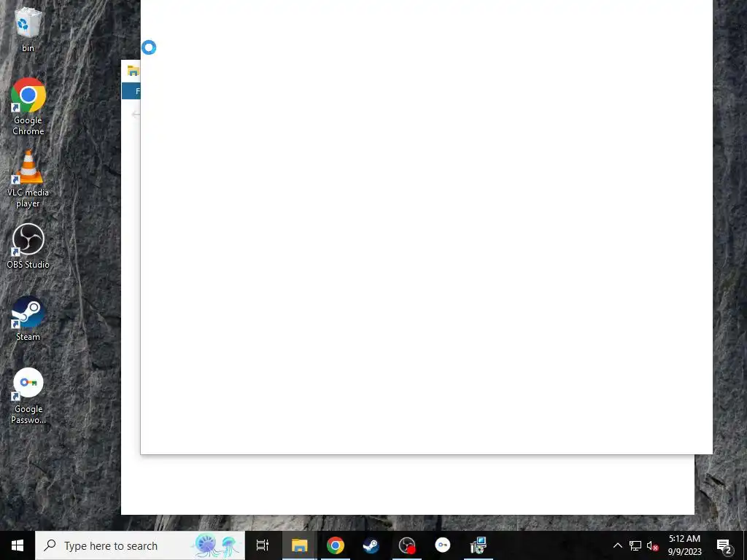Click the back arrow in File Explorer window
Image resolution: width=747 pixels, height=560 pixels.
[136, 114]
